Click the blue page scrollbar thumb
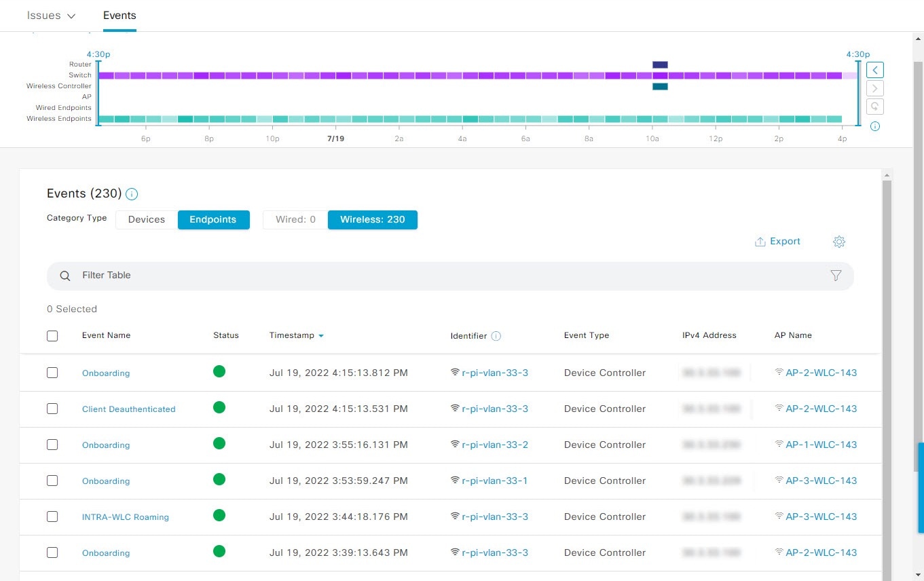Viewport: 924px width, 581px height. point(921,487)
